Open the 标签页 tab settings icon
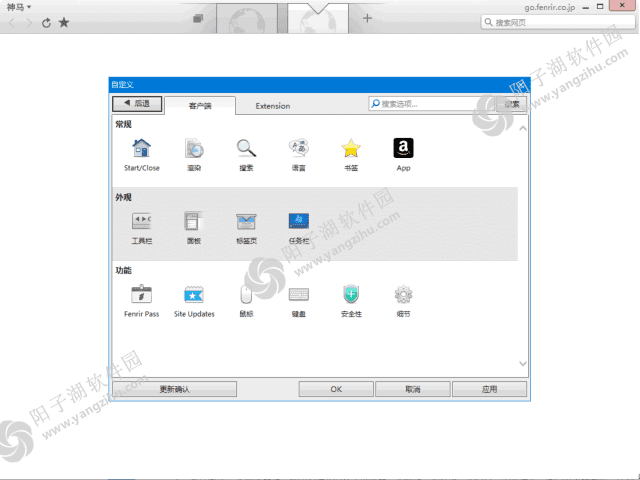 (x=246, y=221)
